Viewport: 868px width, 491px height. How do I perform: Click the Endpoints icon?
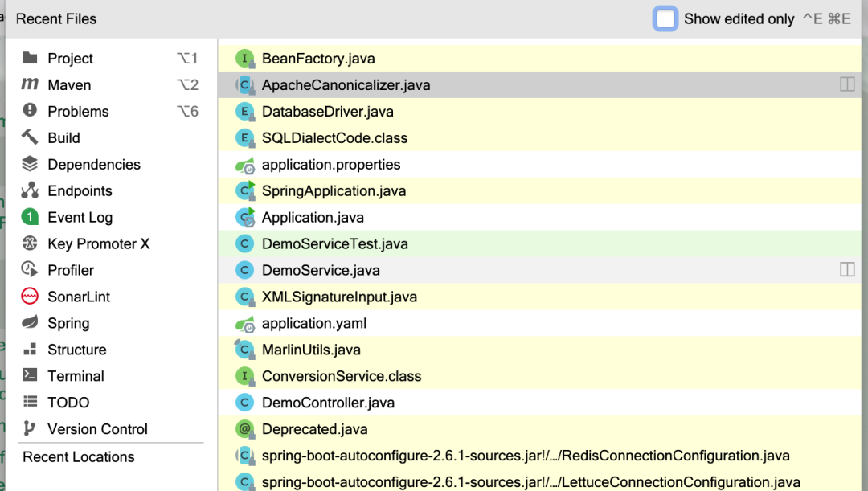pos(30,190)
